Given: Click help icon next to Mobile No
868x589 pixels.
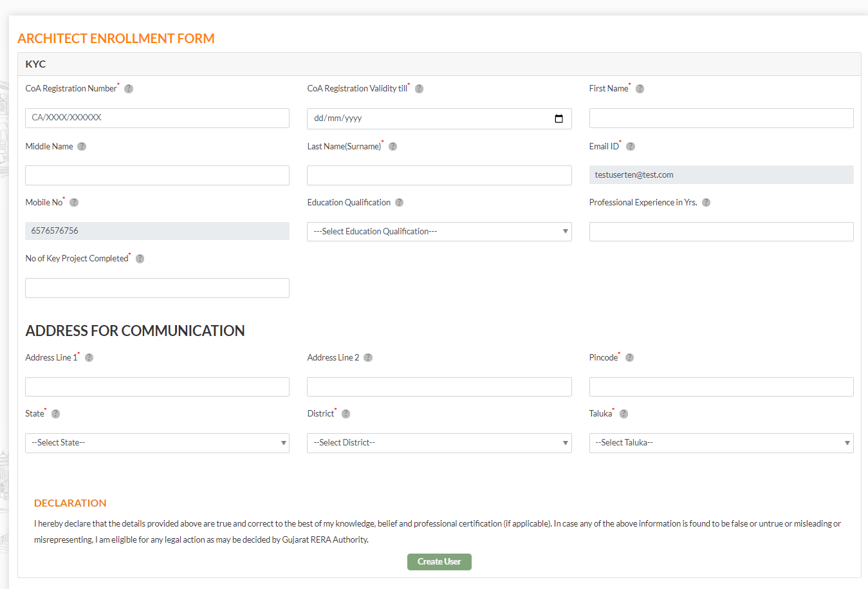Looking at the screenshot, I should [74, 203].
